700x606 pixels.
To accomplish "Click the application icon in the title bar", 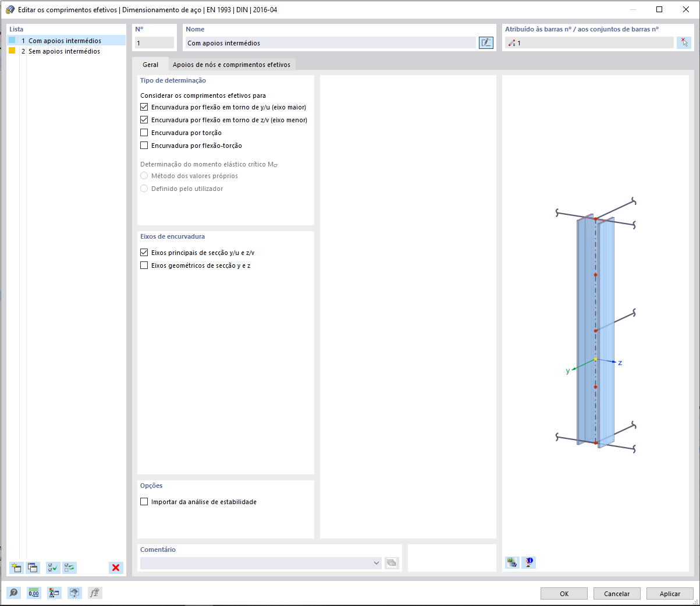I will (10, 9).
